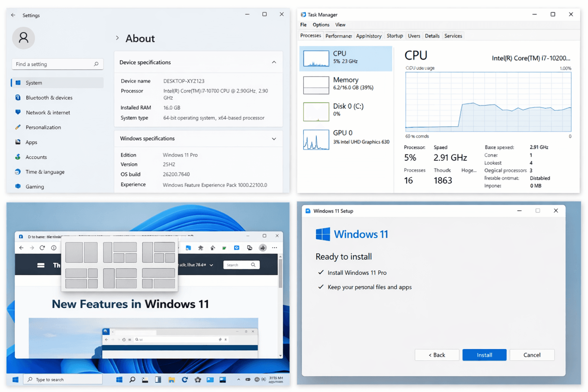Open the Edge browser icon on taskbar

[x=185, y=380]
